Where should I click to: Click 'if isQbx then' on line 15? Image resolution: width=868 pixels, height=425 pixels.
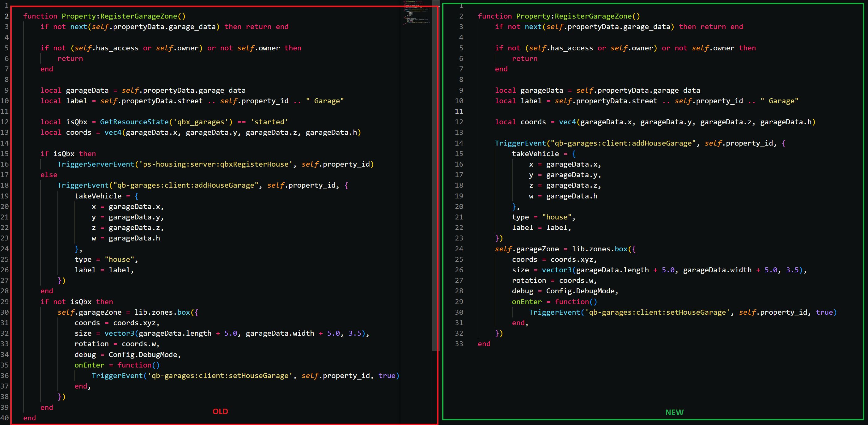pyautogui.click(x=68, y=154)
